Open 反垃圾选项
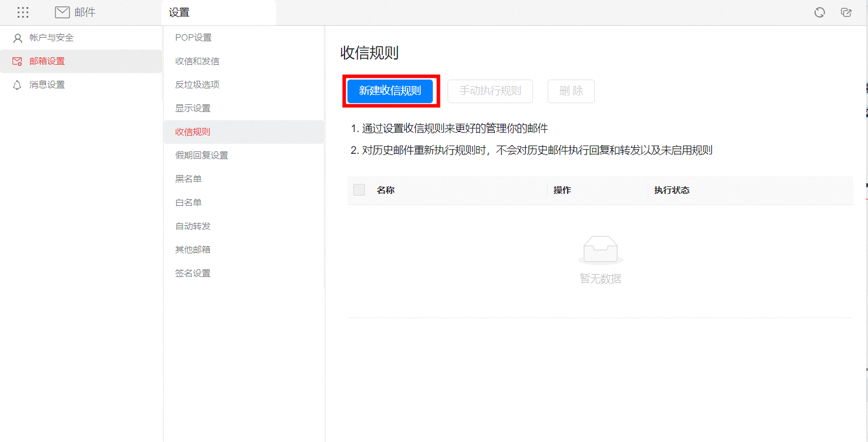This screenshot has height=442, width=868. [x=244, y=85]
